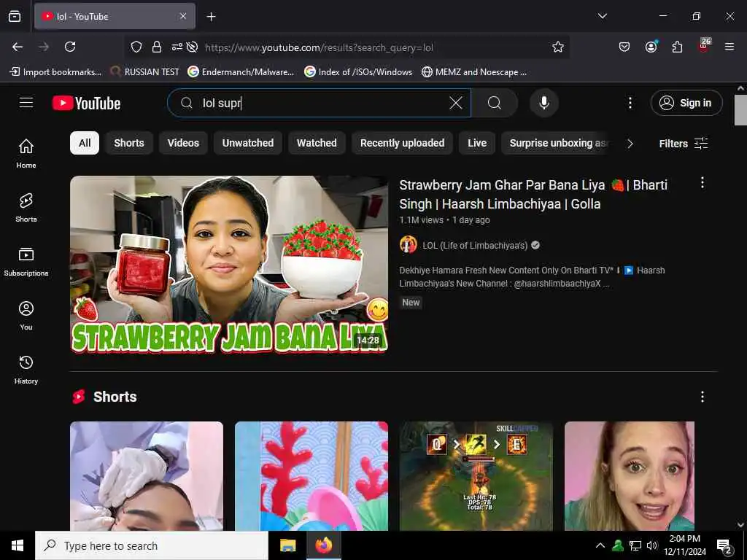Show hidden system tray icons

[600, 545]
